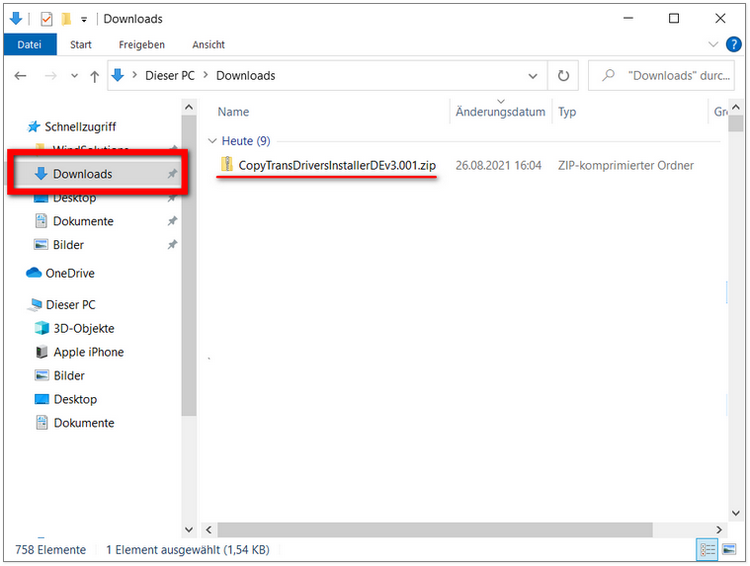
Task: Click Downloads in the address path
Action: tap(246, 76)
